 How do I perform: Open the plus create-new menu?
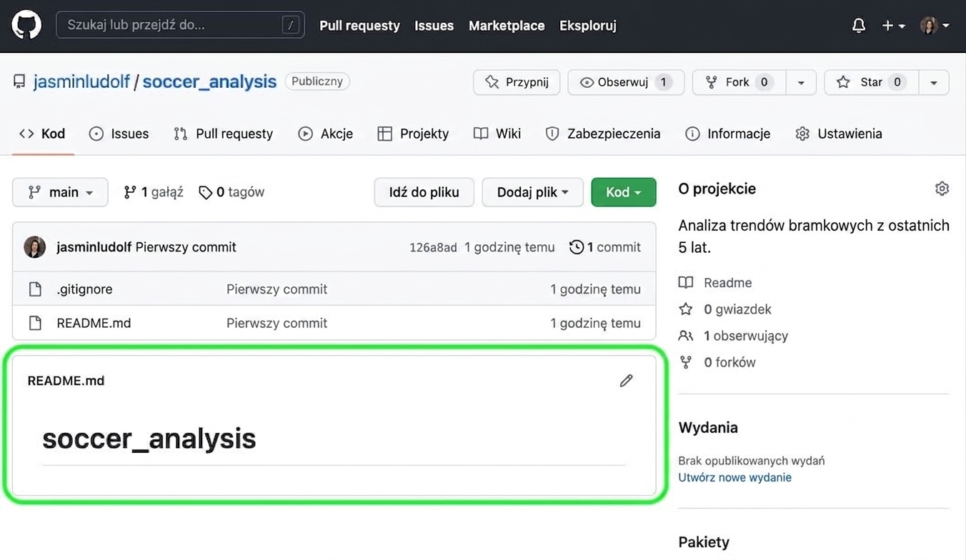893,26
